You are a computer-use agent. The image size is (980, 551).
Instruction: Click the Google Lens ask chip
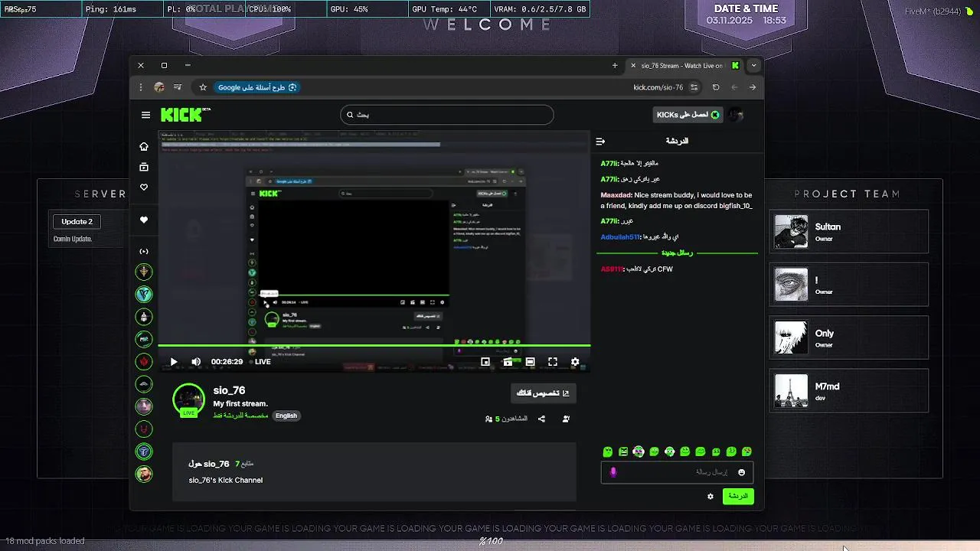(256, 87)
